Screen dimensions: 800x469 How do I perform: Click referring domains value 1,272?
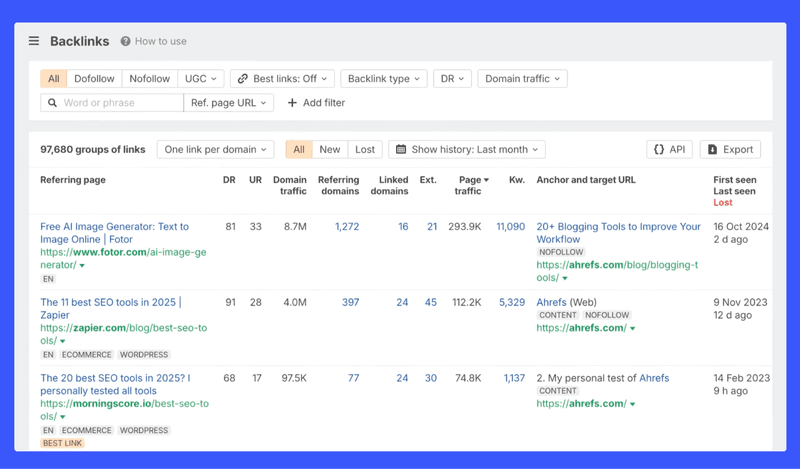[x=347, y=227]
